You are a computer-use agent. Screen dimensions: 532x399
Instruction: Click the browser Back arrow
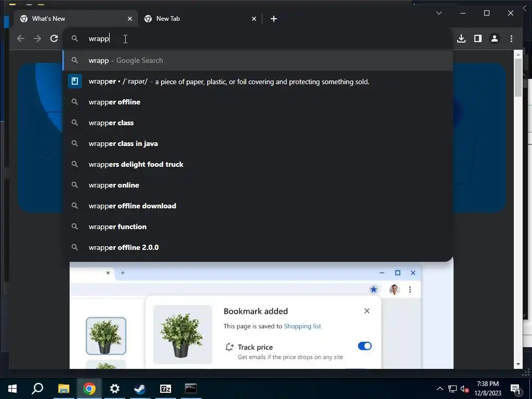click(21, 38)
